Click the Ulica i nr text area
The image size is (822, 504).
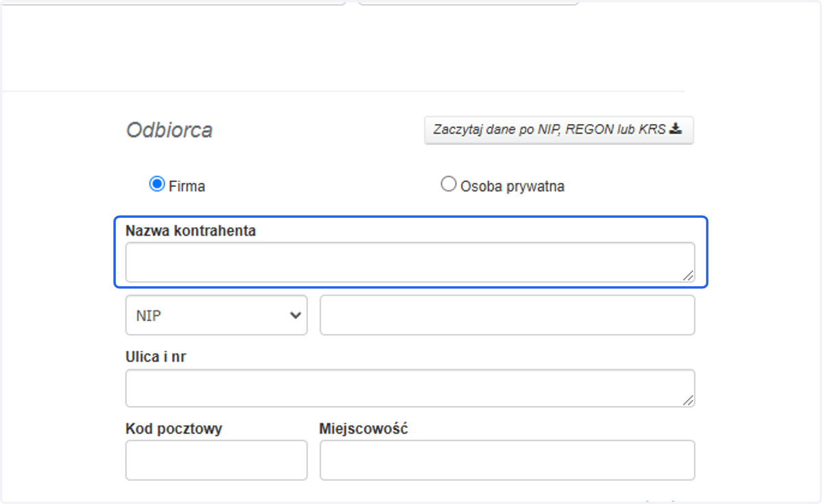pyautogui.click(x=410, y=388)
